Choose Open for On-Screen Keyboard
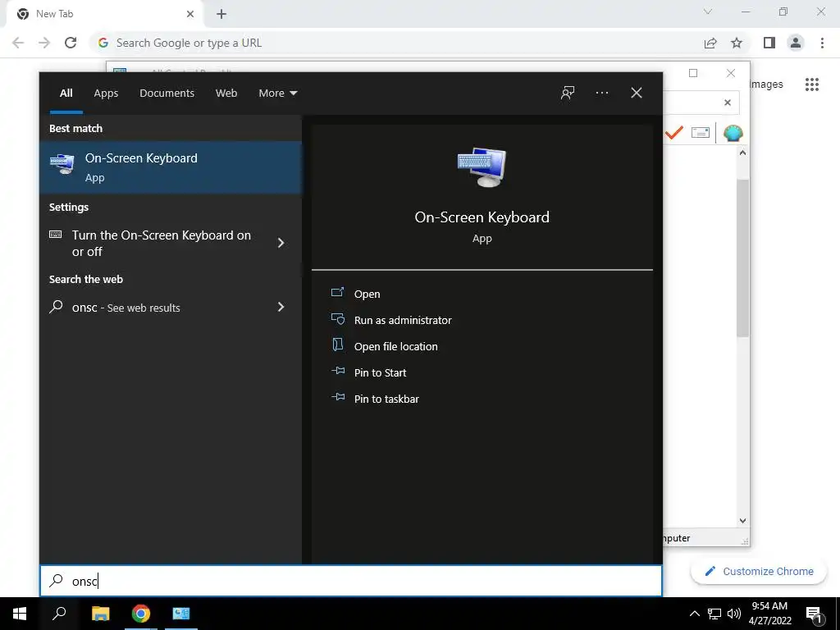840x630 pixels. coord(367,294)
